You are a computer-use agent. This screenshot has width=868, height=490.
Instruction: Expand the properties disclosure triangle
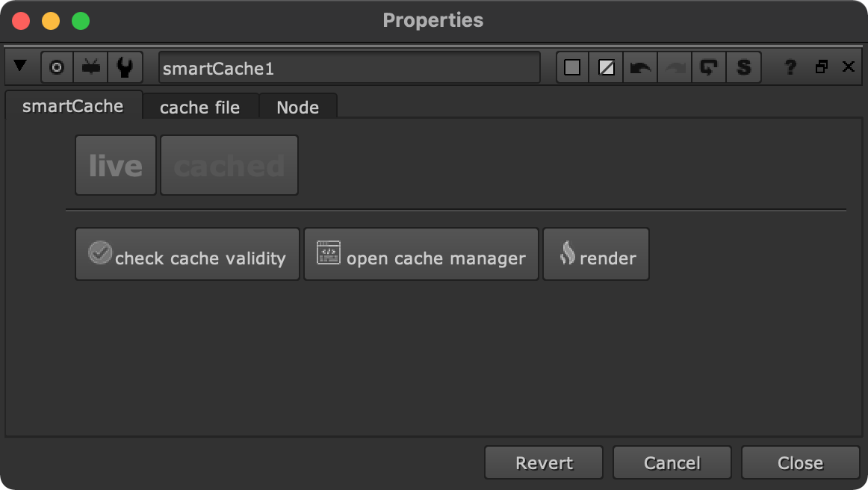coord(21,66)
